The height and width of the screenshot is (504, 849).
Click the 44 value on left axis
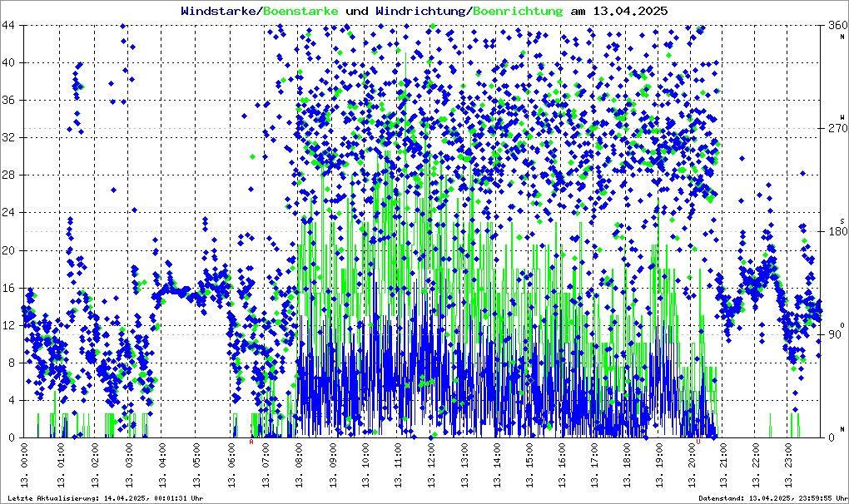click(11, 26)
